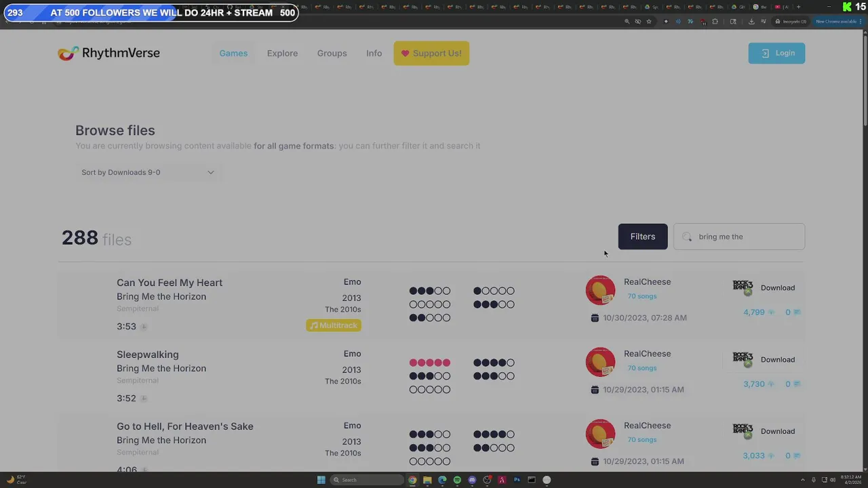
Task: Focus the search field containing 'bring me the'
Action: click(x=739, y=237)
